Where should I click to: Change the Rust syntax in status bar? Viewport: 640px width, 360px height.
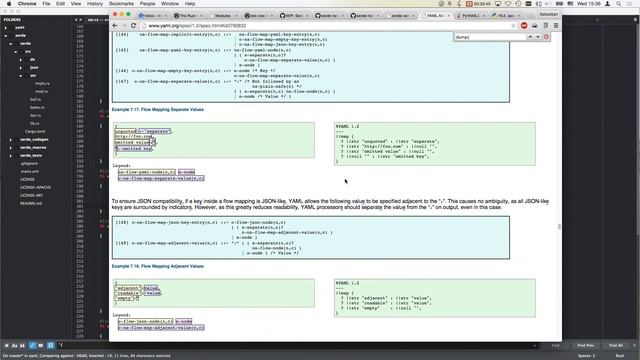tap(620, 356)
